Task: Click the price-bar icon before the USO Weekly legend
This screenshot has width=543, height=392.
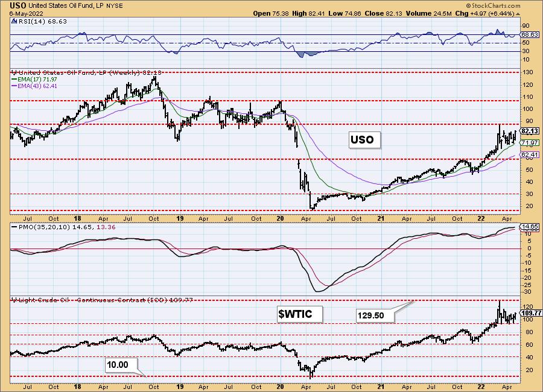Action: 14,73
